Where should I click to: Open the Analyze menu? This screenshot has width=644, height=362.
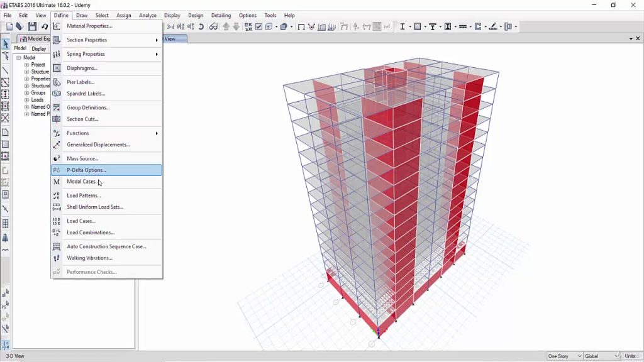[148, 15]
